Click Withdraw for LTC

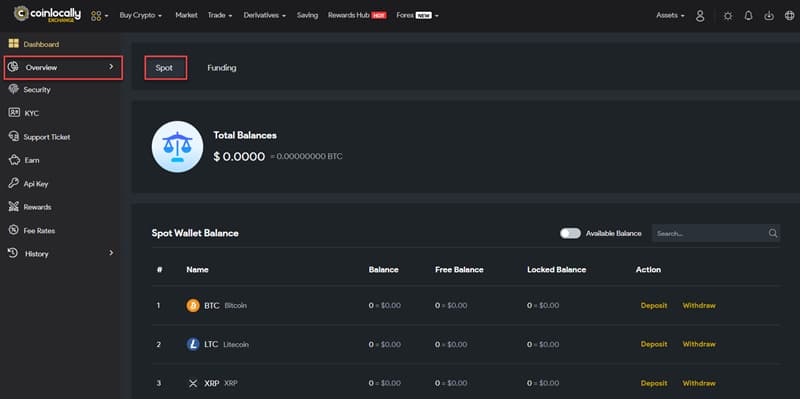point(699,344)
